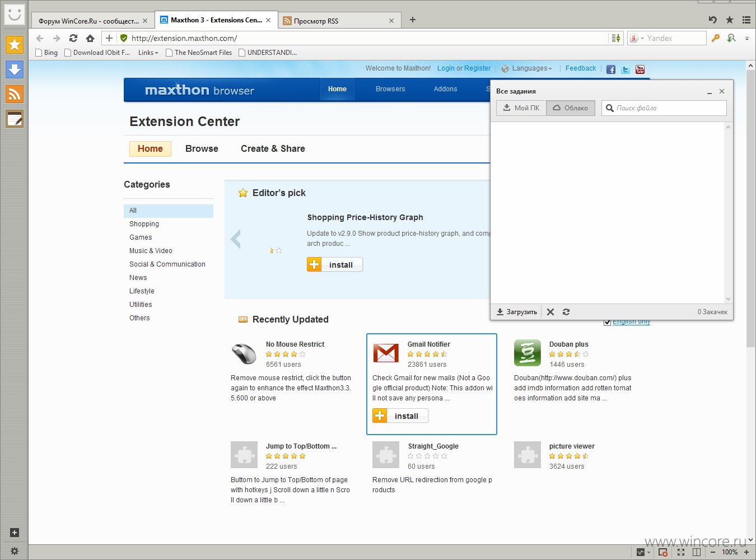Open the Browse tab in Extension Center
The image size is (756, 560).
[202, 148]
